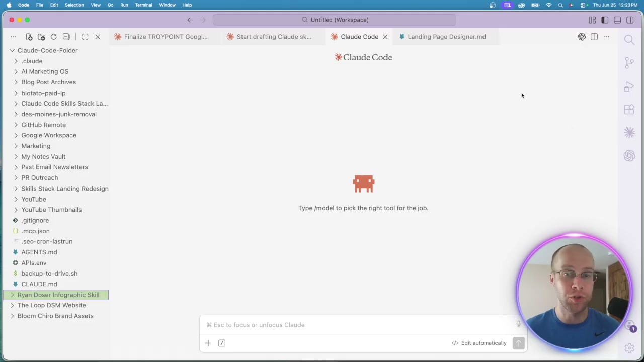The width and height of the screenshot is (644, 362).
Task: Open the Selection menu
Action: tap(74, 5)
